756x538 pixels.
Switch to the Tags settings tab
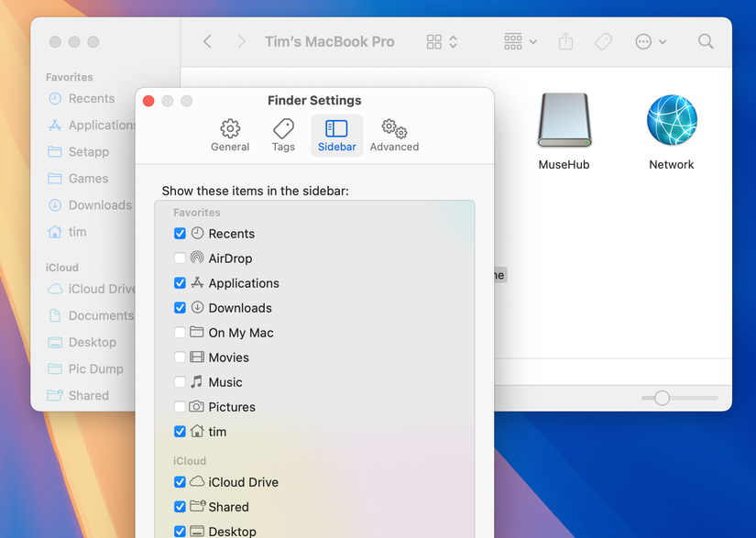pyautogui.click(x=283, y=134)
